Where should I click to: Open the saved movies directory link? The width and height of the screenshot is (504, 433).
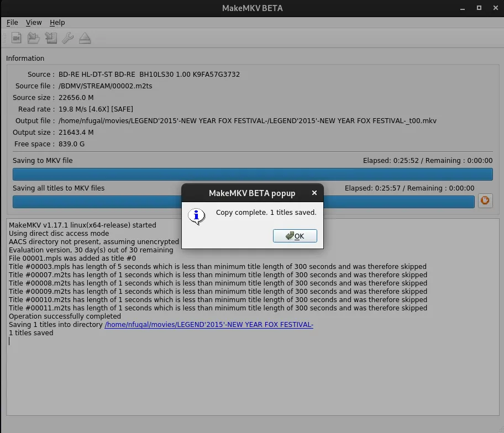point(209,325)
